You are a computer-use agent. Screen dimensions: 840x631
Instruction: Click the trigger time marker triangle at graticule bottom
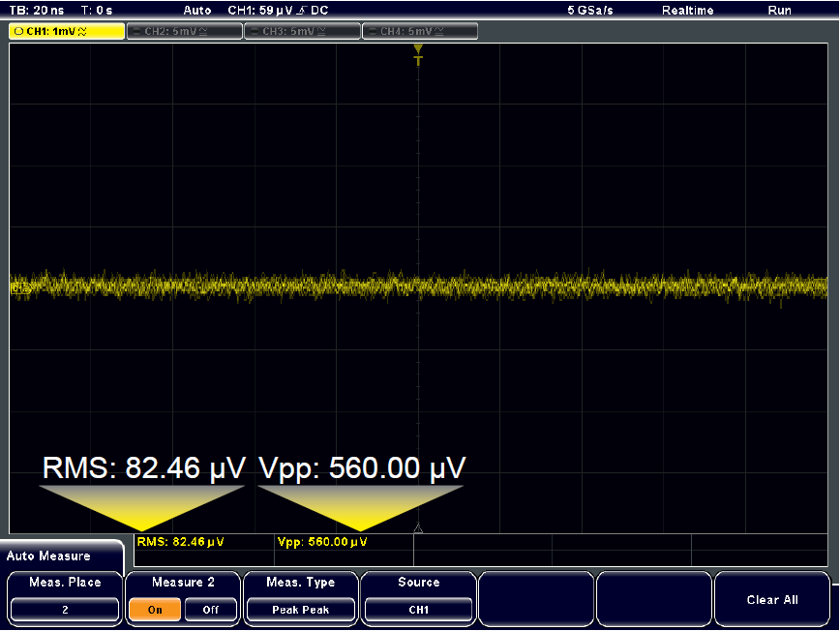(x=418, y=528)
